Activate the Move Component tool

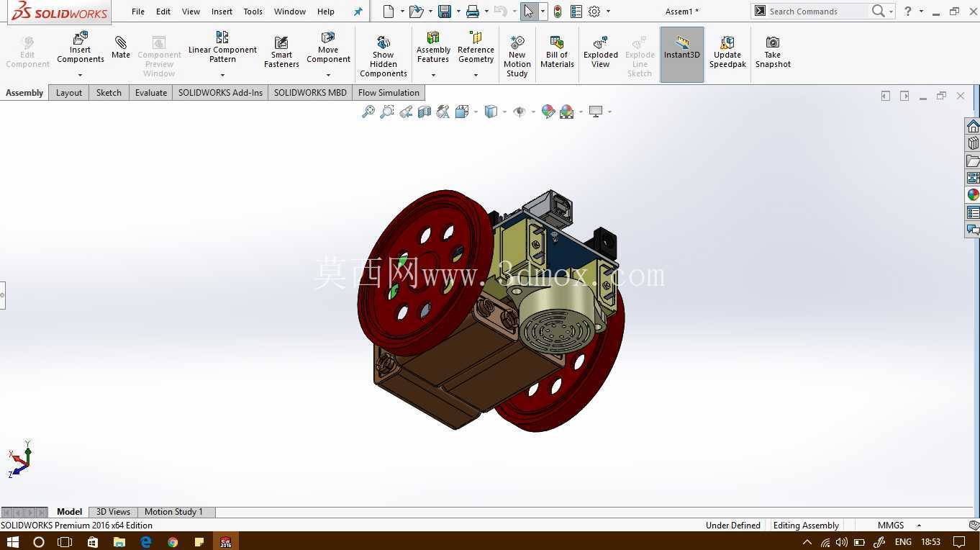pos(328,48)
